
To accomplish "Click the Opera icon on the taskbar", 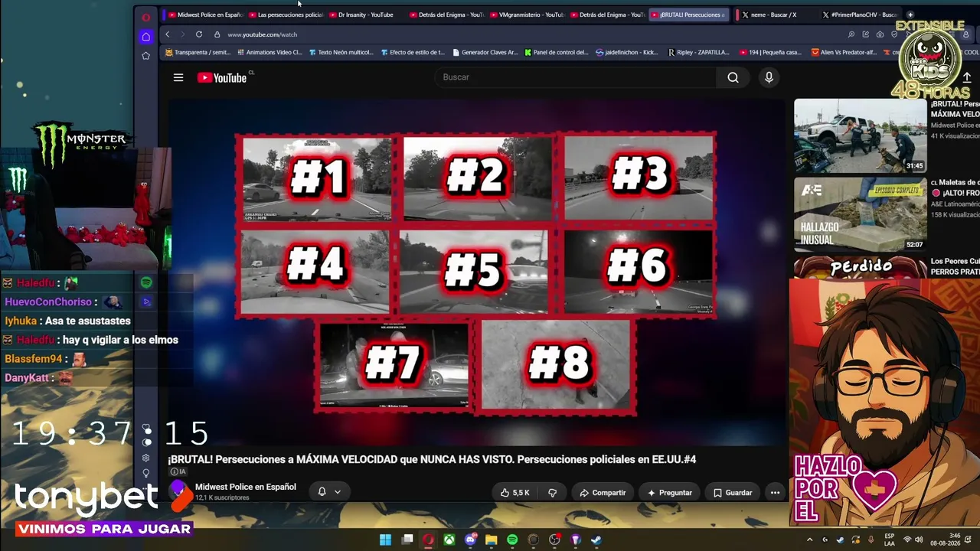I will tap(428, 540).
